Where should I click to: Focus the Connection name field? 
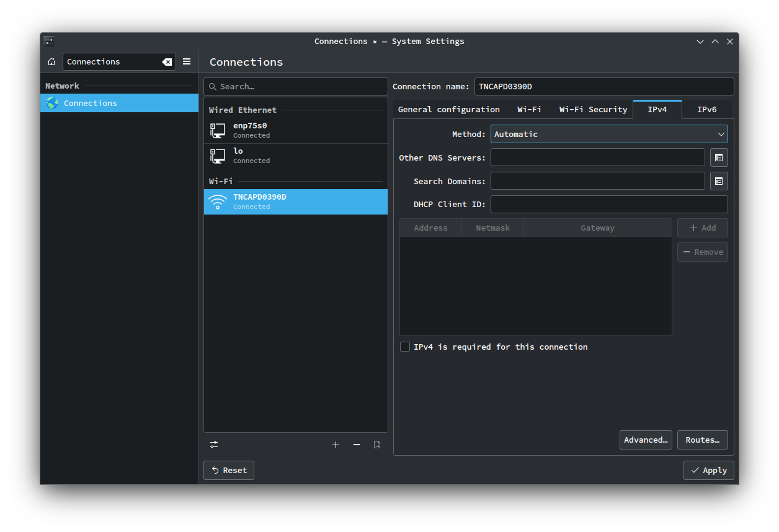[x=604, y=86]
